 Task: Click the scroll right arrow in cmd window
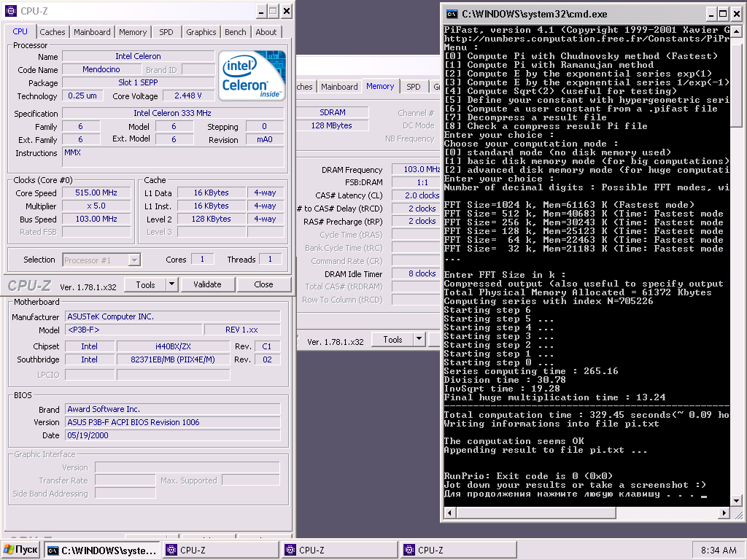[724, 513]
